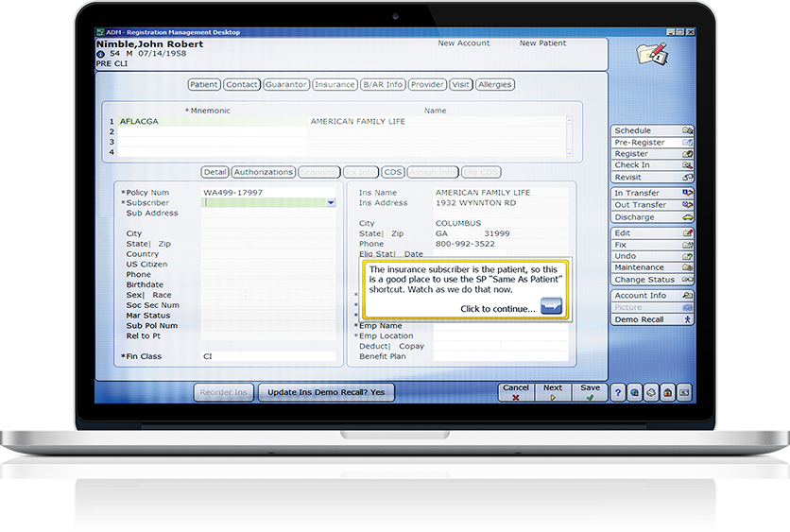Toggle Update Ins Demo Recall option
This screenshot has height=532, width=790.
326,392
